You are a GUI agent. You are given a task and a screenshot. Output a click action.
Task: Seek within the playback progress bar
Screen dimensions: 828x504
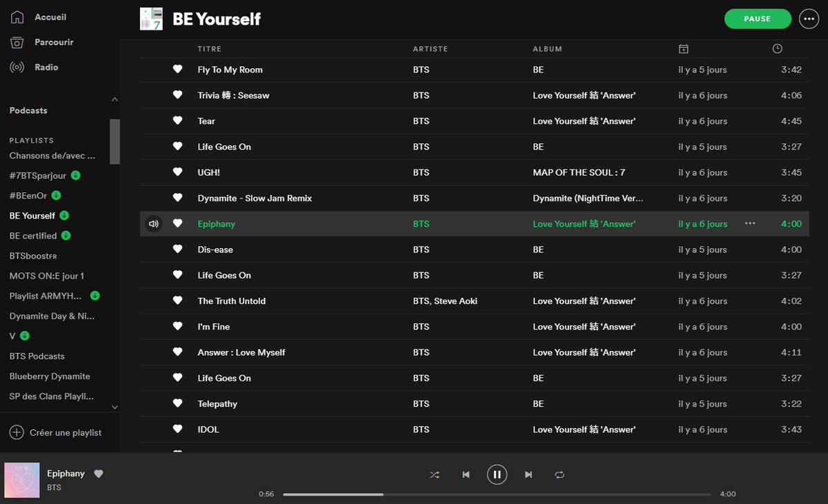pos(497,494)
